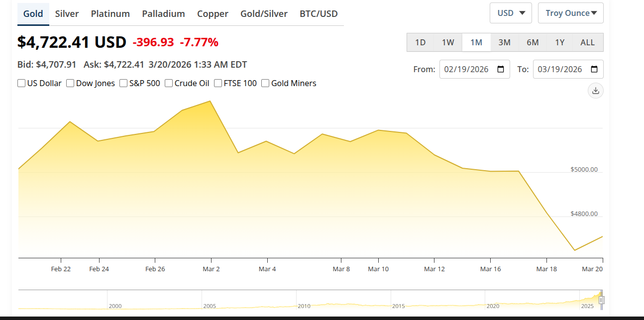This screenshot has width=644, height=320.
Task: Click the 2010 area in the history navigator
Action: click(x=304, y=306)
